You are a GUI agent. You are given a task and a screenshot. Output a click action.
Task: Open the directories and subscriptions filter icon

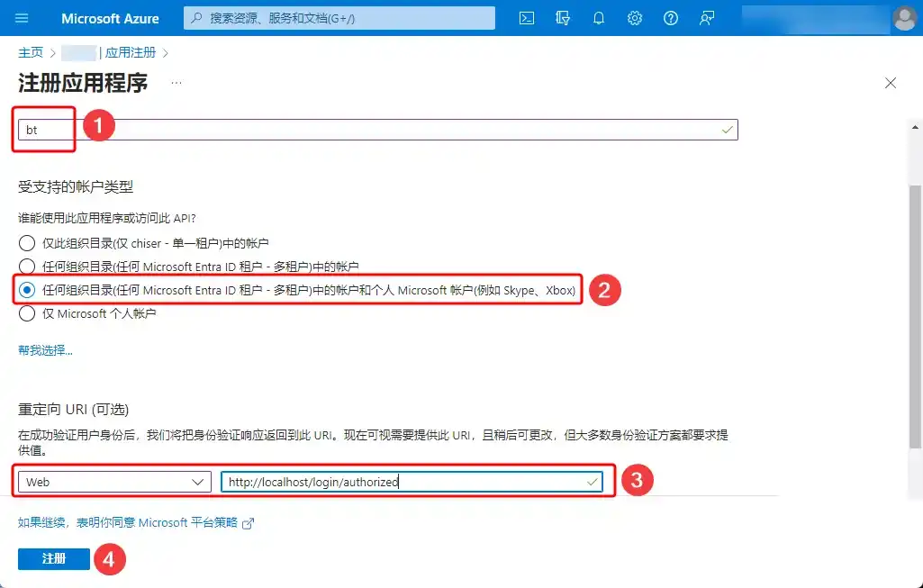tap(563, 17)
